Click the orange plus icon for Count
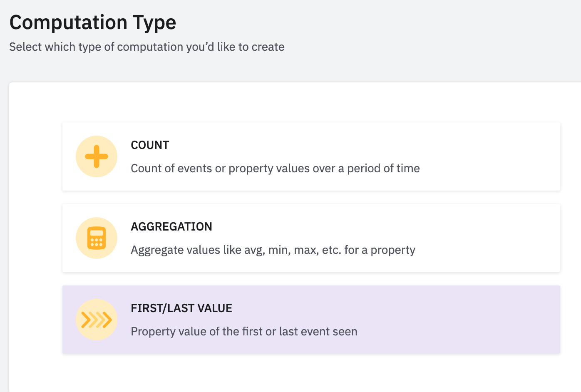The image size is (581, 392). [97, 156]
